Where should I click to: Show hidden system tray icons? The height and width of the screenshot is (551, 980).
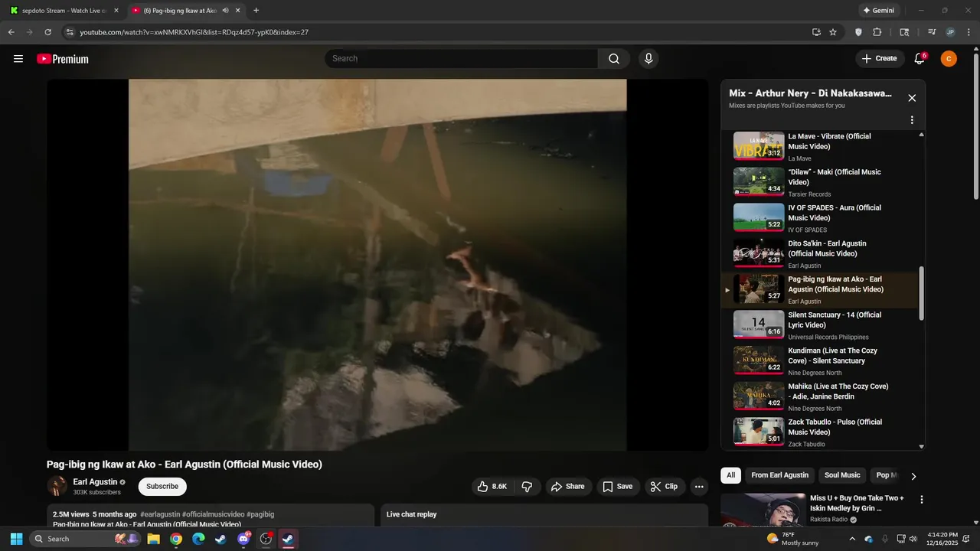click(852, 539)
